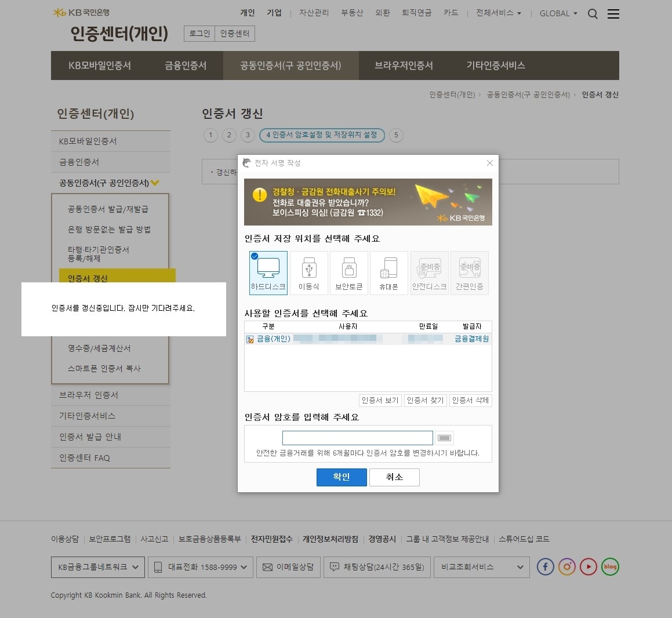The image size is (672, 618).
Task: Open the 전자민원접수 footer link
Action: coord(272,539)
